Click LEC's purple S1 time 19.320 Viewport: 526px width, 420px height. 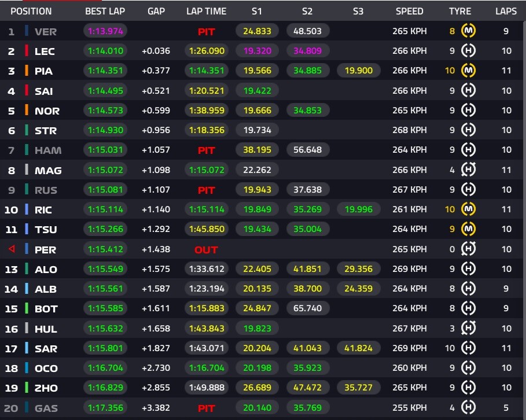258,51
